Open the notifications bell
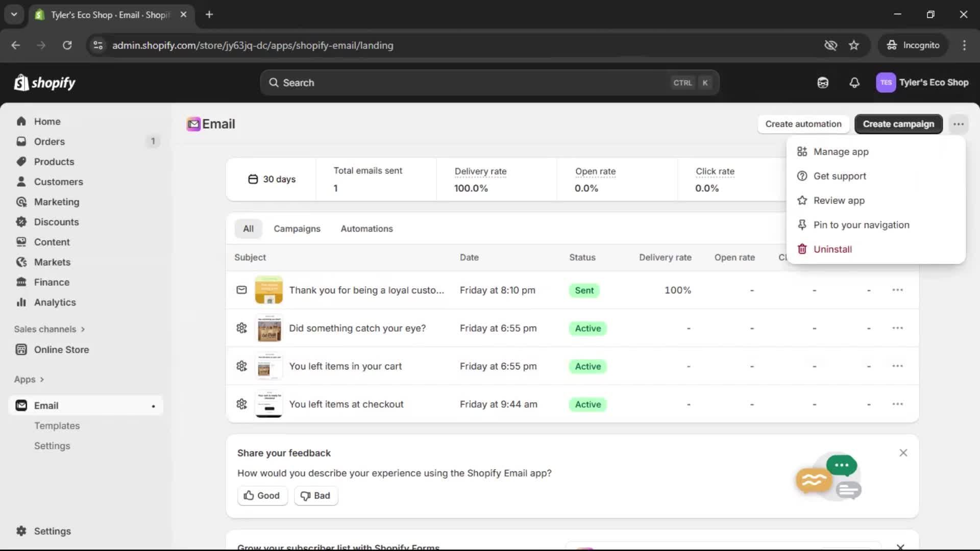Image resolution: width=980 pixels, height=551 pixels. (854, 83)
